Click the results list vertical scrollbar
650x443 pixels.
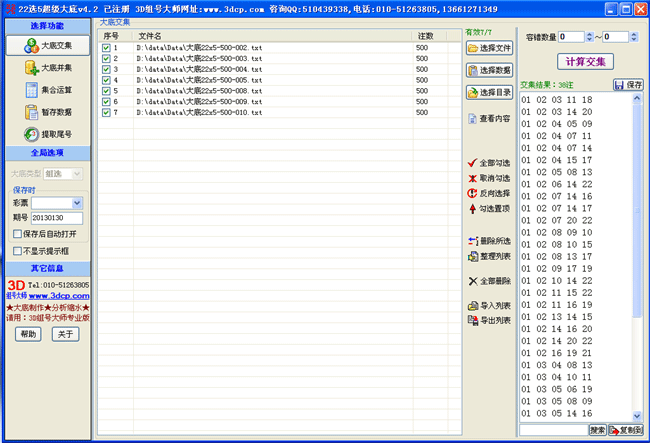(637, 250)
